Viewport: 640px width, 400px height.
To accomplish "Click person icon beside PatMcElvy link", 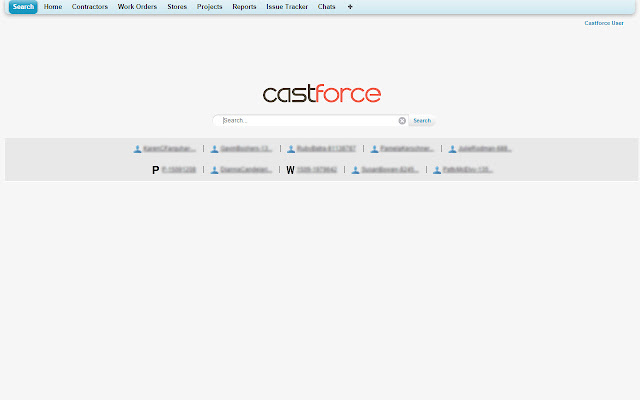I will click(x=437, y=170).
